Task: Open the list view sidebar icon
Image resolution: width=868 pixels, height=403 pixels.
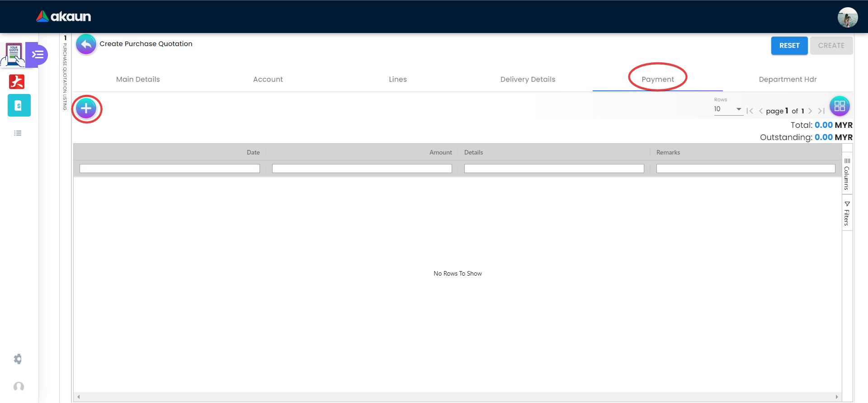Action: [18, 133]
